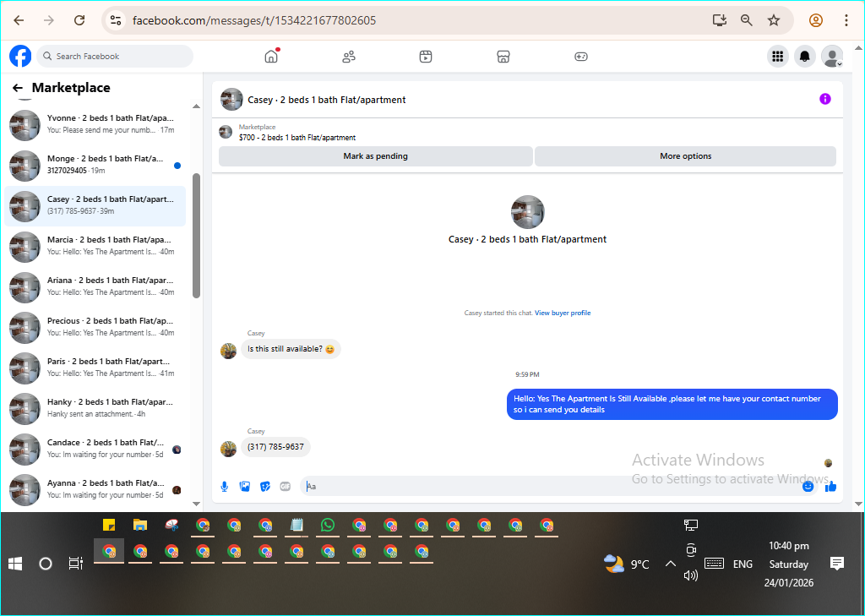Screen dimensions: 865x616
Task: Click the zoom magnifier icon in address bar
Action: 747,20
